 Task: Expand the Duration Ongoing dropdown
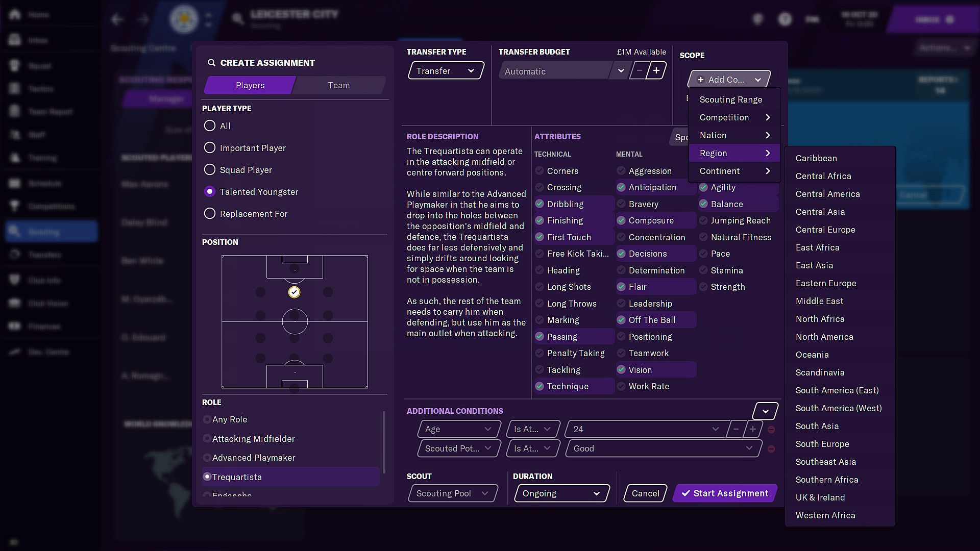pyautogui.click(x=561, y=493)
